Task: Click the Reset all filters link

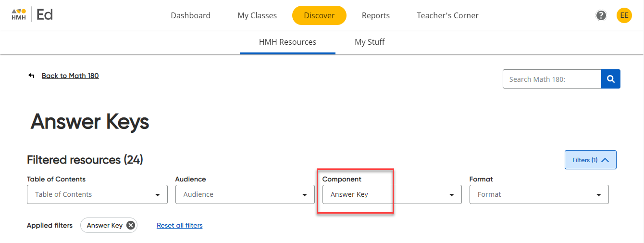Action: click(x=179, y=225)
